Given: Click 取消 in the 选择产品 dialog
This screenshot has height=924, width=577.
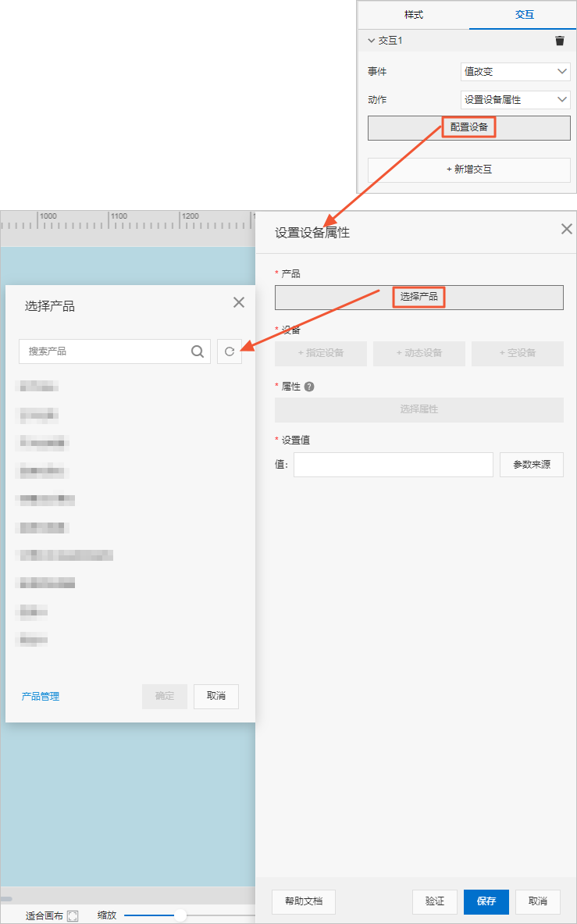Looking at the screenshot, I should [216, 696].
